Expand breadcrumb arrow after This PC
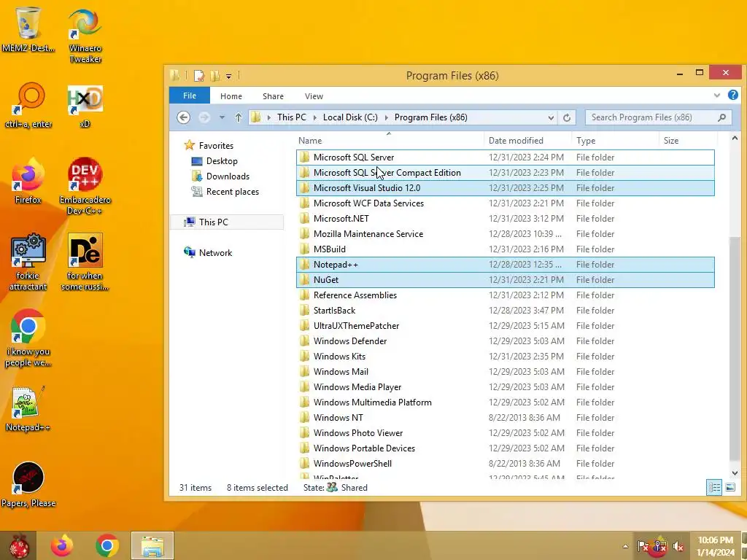 (315, 117)
